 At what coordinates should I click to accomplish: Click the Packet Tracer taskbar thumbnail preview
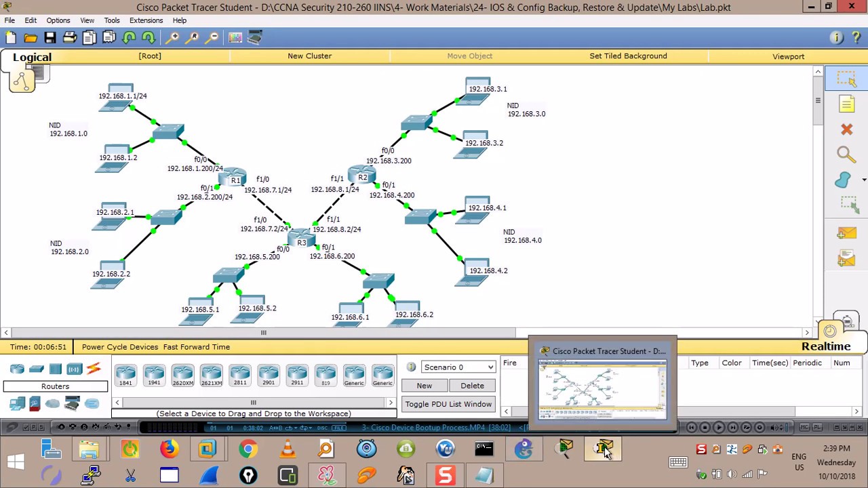click(603, 384)
